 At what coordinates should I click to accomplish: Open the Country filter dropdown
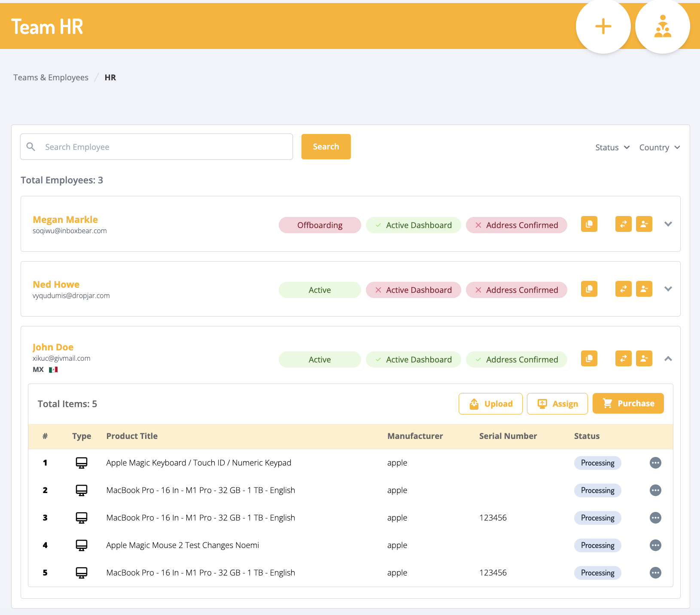pyautogui.click(x=659, y=147)
